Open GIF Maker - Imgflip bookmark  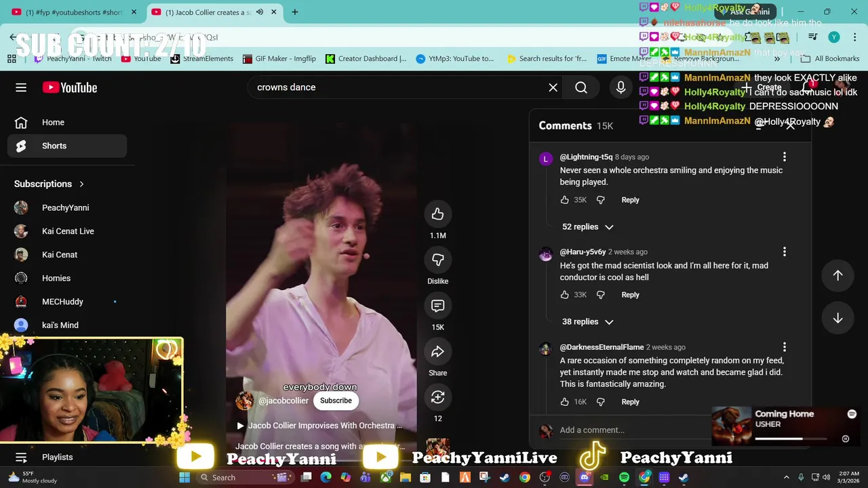coord(279,59)
